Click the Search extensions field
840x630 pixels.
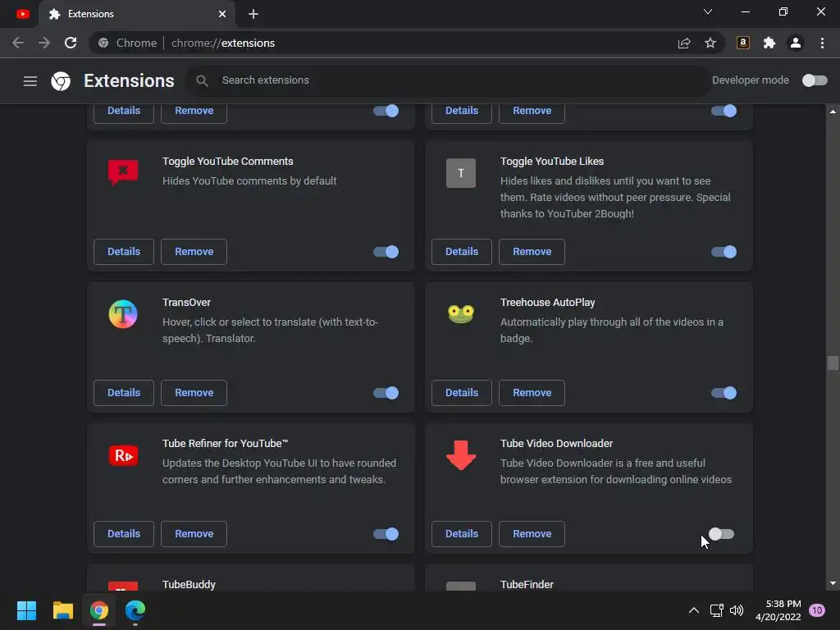(449, 80)
